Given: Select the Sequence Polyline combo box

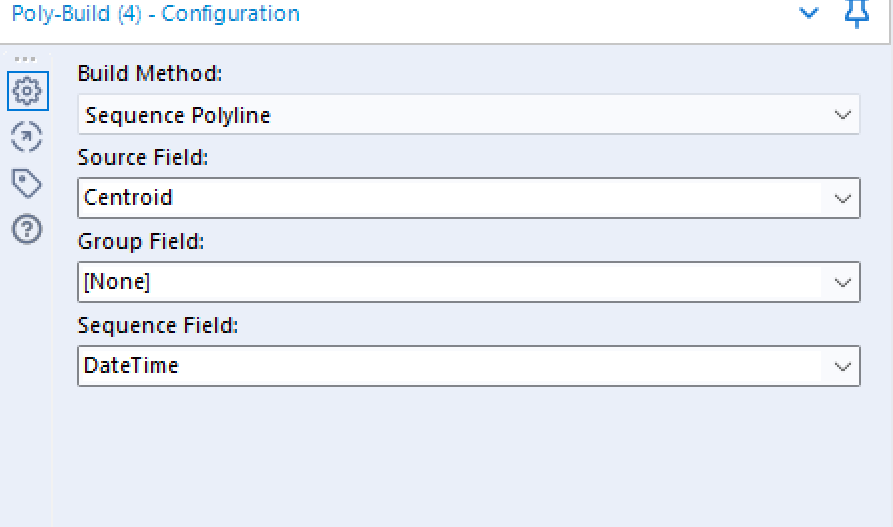Looking at the screenshot, I should 468,115.
